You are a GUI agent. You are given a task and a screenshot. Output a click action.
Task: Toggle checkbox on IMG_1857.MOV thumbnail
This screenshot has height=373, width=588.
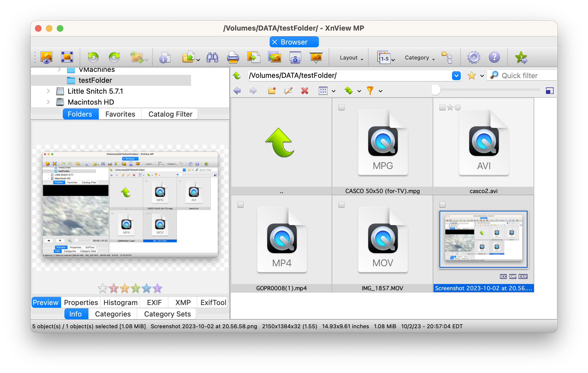coord(341,205)
